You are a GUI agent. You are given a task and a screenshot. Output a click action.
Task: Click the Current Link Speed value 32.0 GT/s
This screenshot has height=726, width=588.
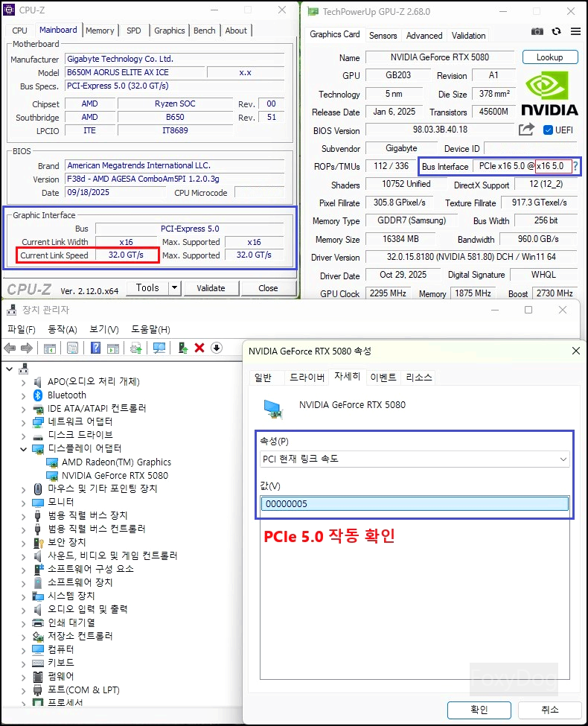click(x=126, y=255)
